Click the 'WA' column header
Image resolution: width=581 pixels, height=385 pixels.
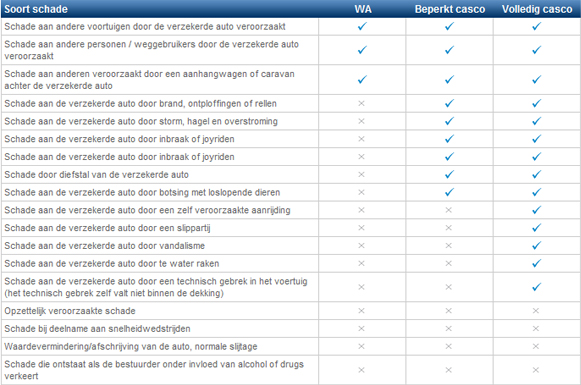pos(363,9)
